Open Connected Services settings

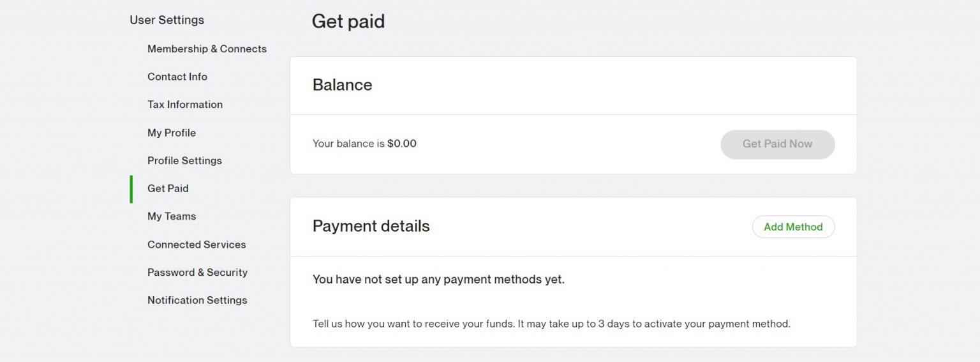(196, 245)
